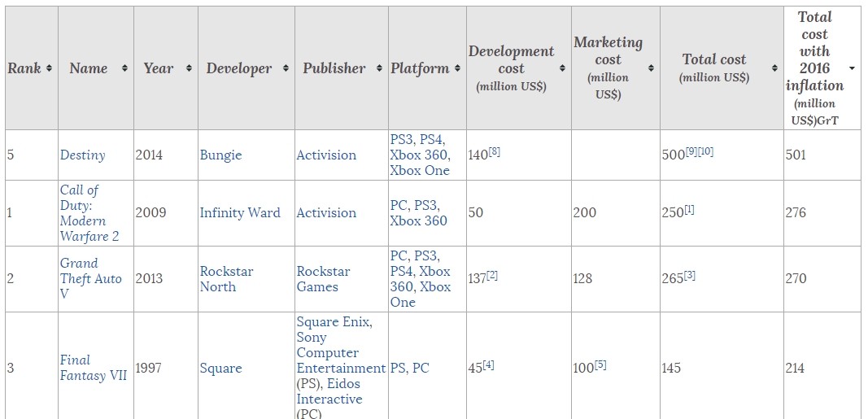Open the Rockstar North developer link
The width and height of the screenshot is (868, 419).
pos(226,279)
